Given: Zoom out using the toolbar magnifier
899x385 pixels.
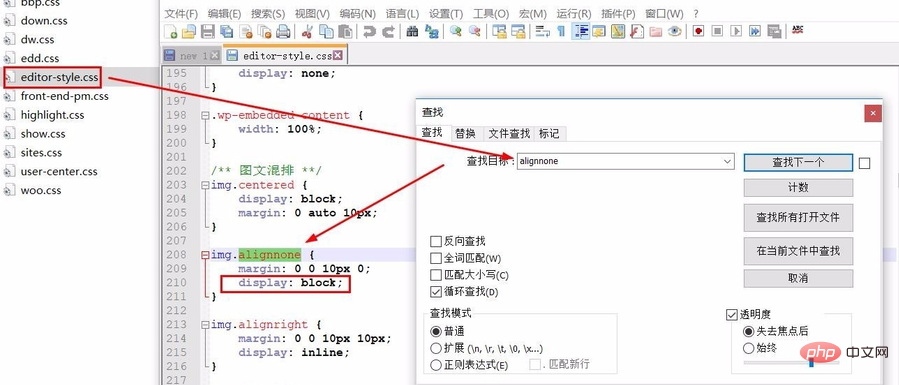Looking at the screenshot, I should [x=475, y=32].
